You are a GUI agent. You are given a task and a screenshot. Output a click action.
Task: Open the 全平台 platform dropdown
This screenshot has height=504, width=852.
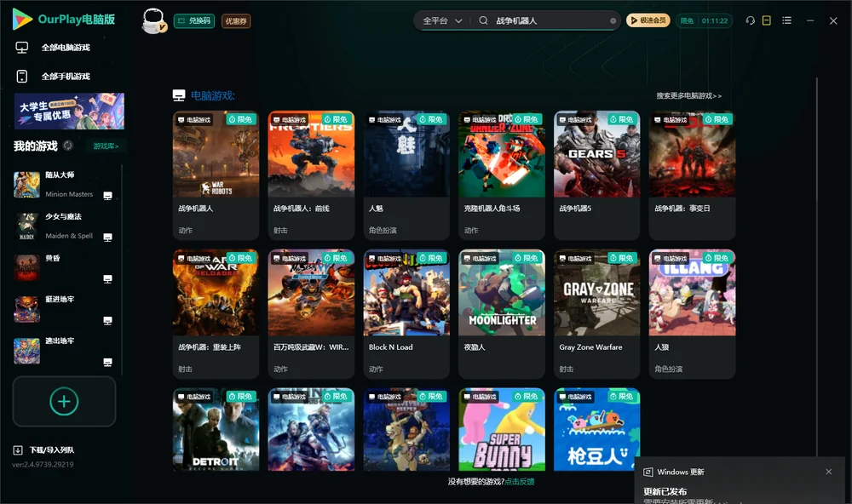tap(442, 20)
